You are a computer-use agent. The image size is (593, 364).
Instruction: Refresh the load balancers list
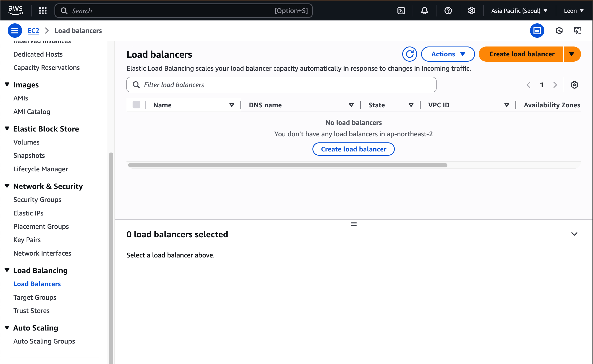(x=409, y=54)
